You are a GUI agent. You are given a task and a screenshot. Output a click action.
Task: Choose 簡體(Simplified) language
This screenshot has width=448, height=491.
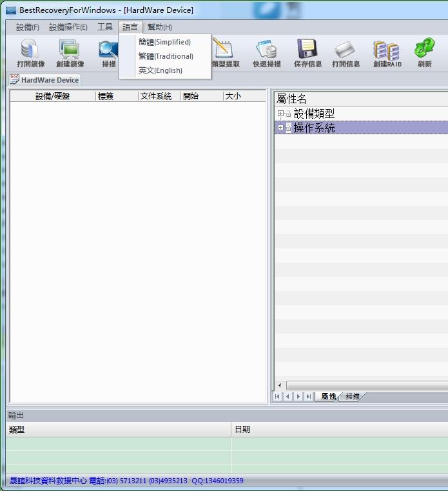point(164,42)
